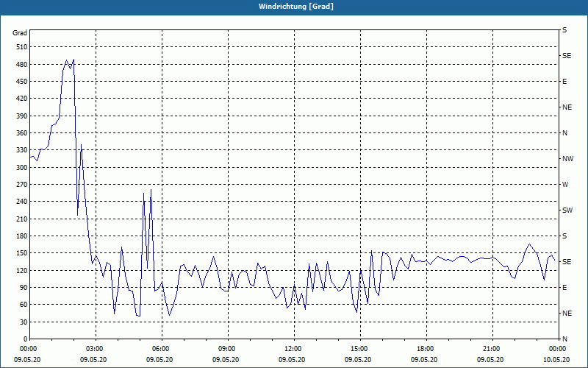The image size is (588, 368).
Task: Select the 06:00 time label
Action: coord(162,349)
